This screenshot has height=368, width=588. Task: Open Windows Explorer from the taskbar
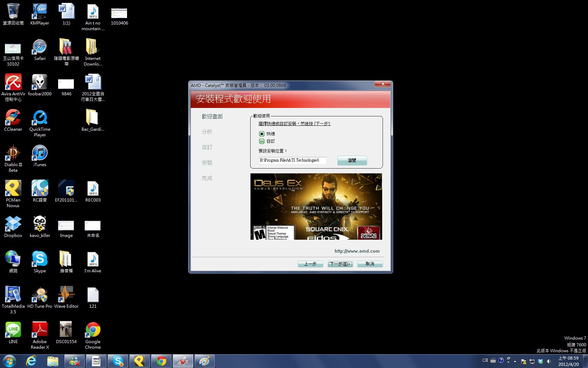(52, 361)
